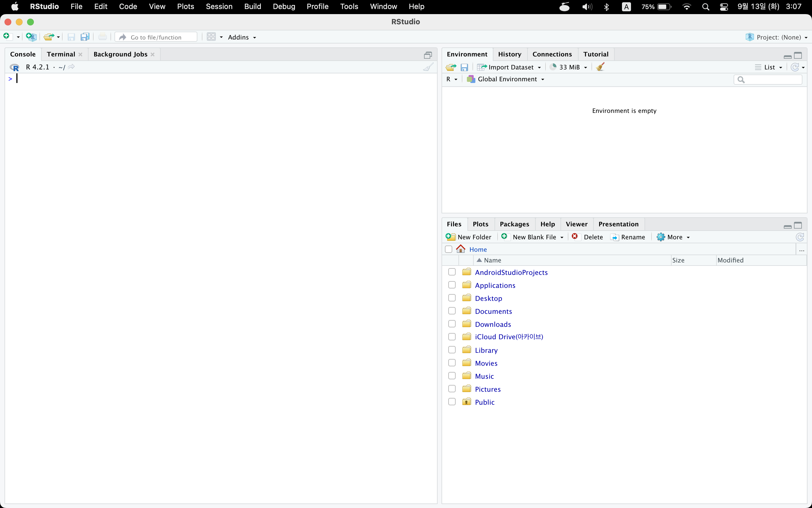812x508 pixels.
Task: Tick the Library folder checkbox
Action: coord(452,350)
